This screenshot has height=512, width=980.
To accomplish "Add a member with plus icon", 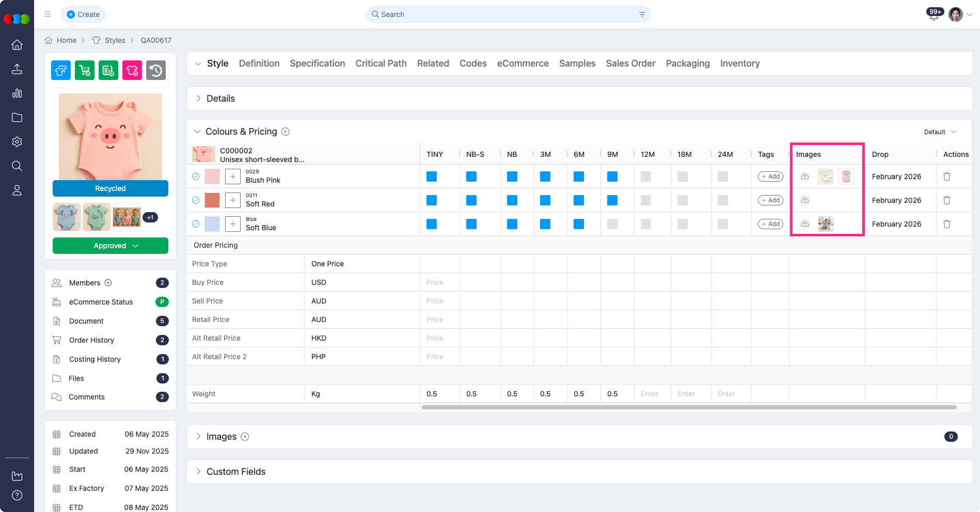I will point(108,283).
